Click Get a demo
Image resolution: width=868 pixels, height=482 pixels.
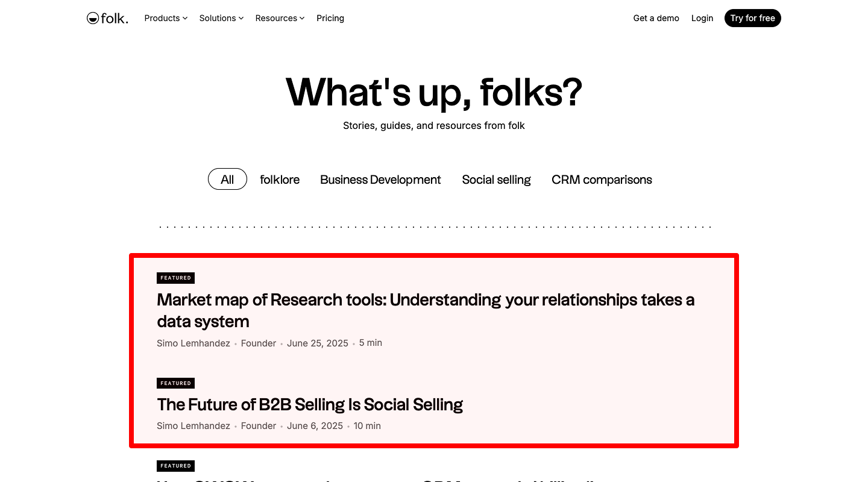click(x=656, y=18)
